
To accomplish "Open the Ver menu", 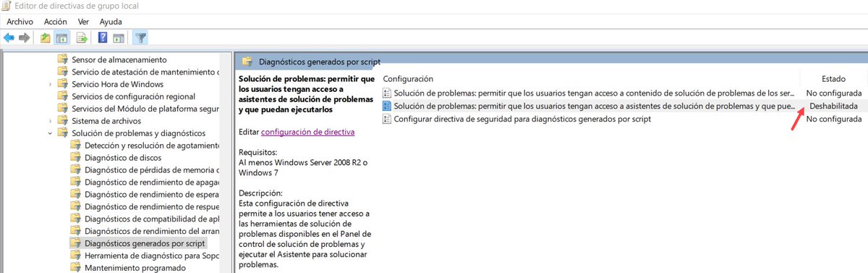I will pyautogui.click(x=83, y=22).
